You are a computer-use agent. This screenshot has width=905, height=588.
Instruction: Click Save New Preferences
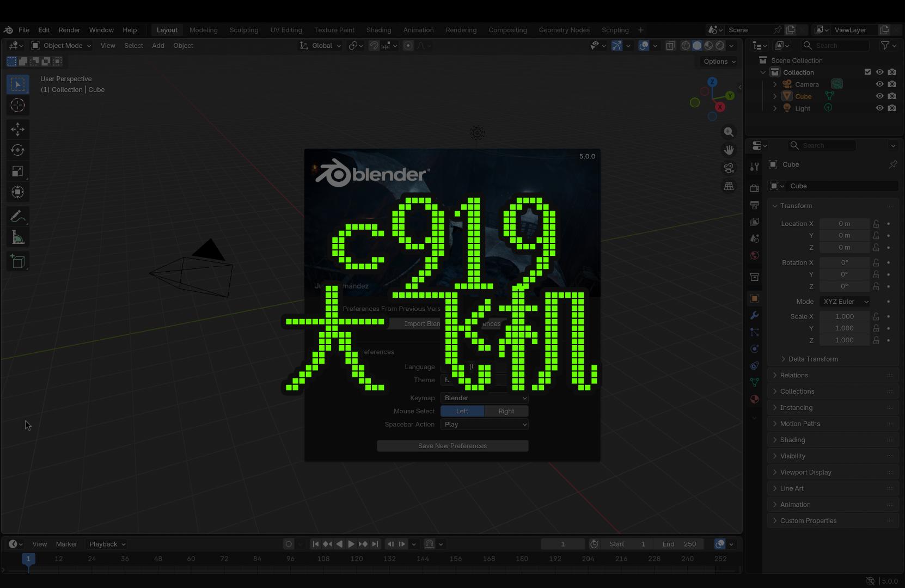(x=453, y=446)
